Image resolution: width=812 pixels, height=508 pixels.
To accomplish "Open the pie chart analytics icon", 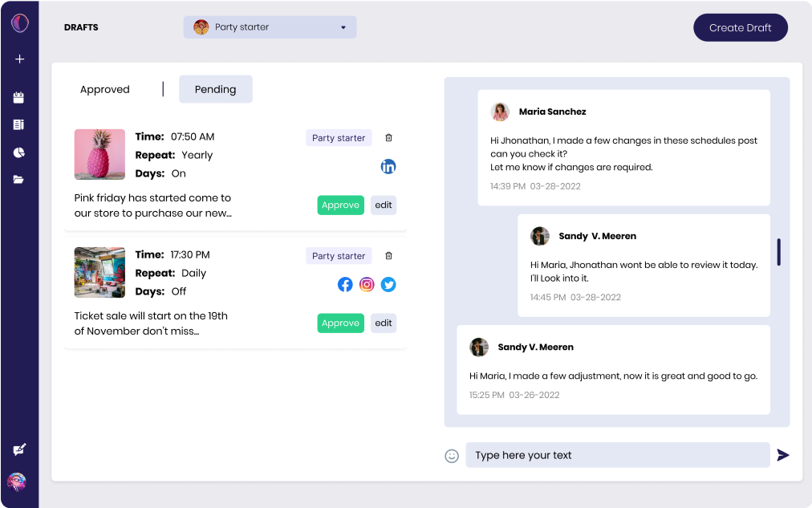I will coord(19,152).
